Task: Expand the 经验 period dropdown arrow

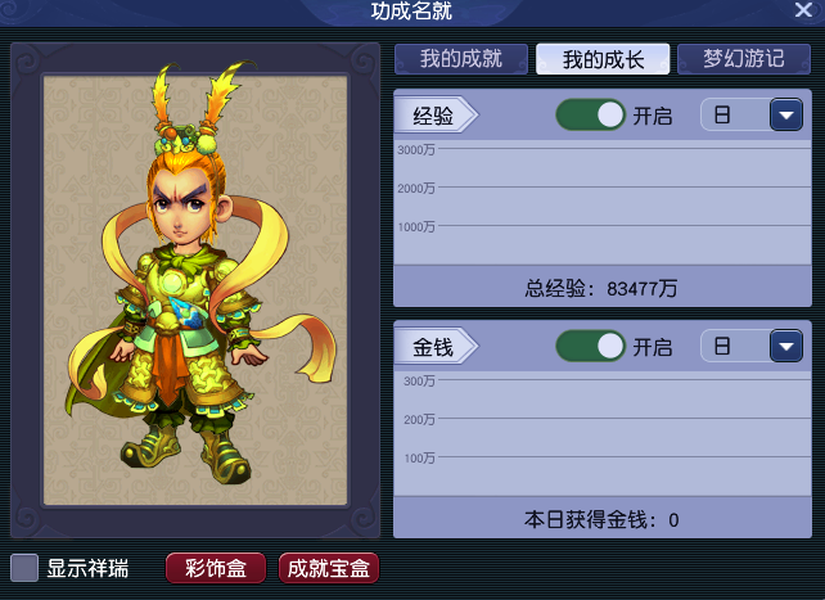Action: pyautogui.click(x=786, y=115)
